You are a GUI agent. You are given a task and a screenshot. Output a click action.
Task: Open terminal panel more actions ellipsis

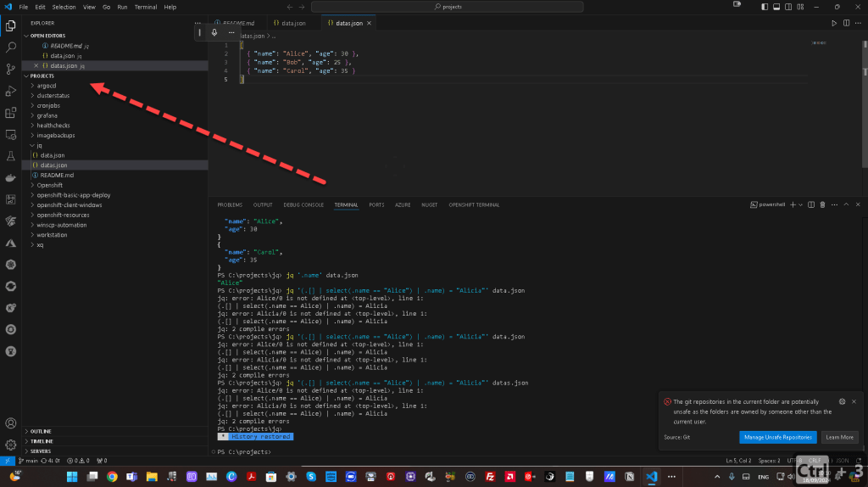(834, 205)
